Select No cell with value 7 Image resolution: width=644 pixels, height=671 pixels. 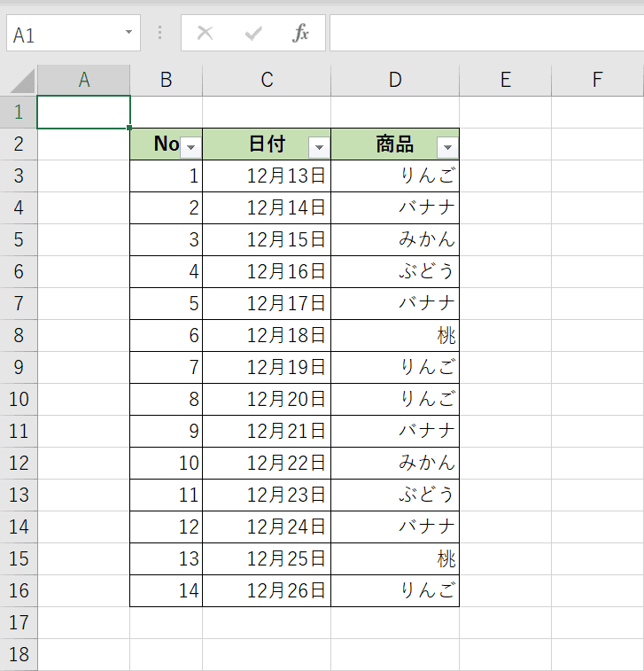pyautogui.click(x=167, y=367)
